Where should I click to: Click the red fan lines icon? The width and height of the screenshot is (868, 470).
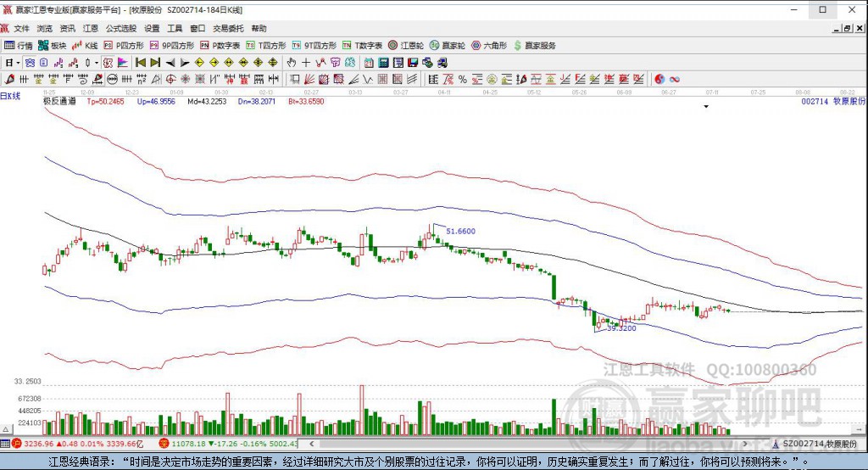[x=309, y=79]
